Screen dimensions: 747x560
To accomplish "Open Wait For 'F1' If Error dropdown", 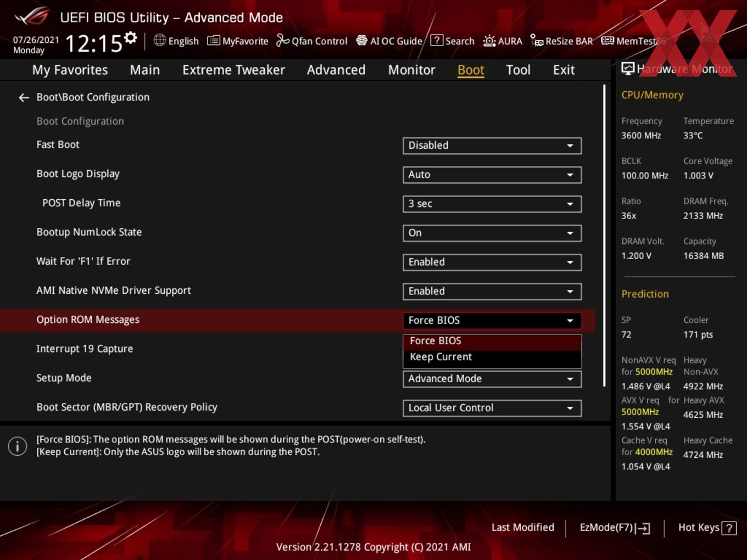I will click(492, 262).
